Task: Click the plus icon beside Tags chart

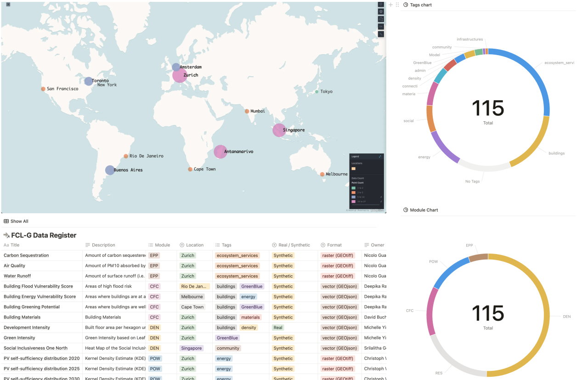Action: pyautogui.click(x=391, y=5)
